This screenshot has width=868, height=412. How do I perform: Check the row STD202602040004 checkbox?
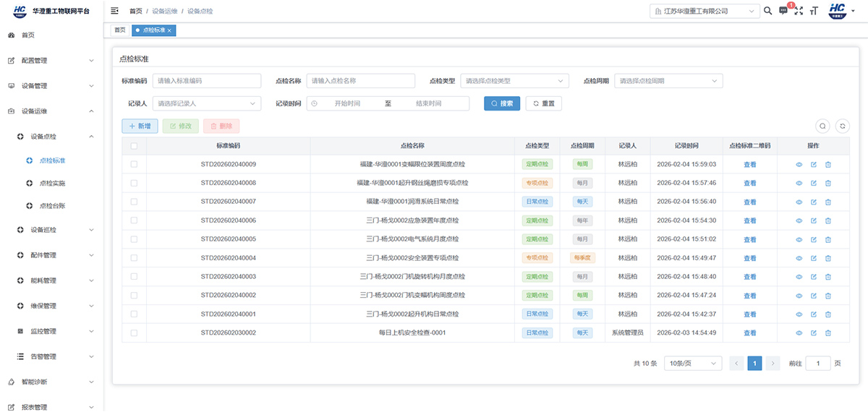coord(134,258)
